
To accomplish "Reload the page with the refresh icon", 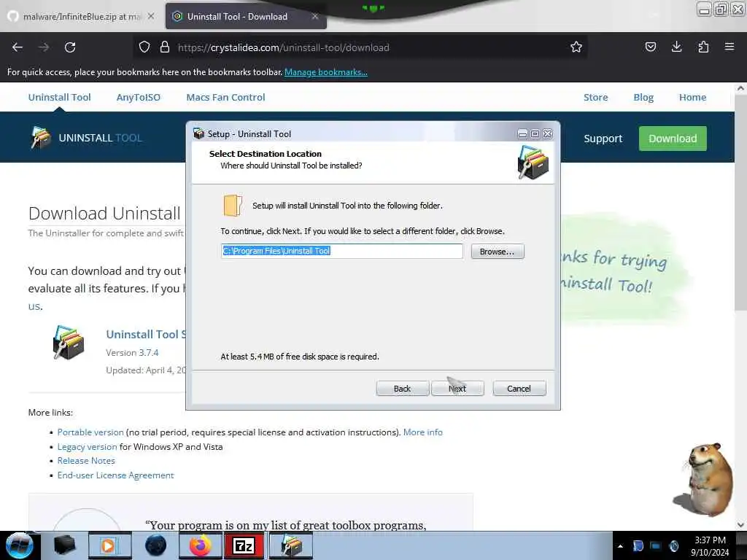I will point(70,47).
